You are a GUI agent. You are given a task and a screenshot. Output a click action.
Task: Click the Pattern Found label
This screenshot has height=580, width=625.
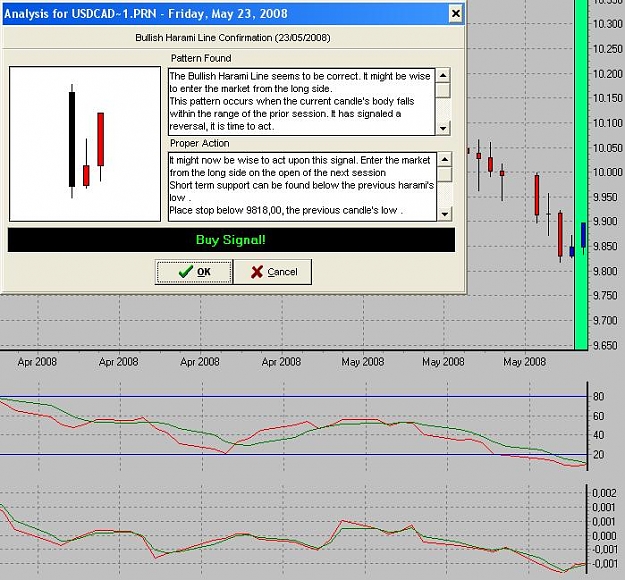pyautogui.click(x=201, y=58)
